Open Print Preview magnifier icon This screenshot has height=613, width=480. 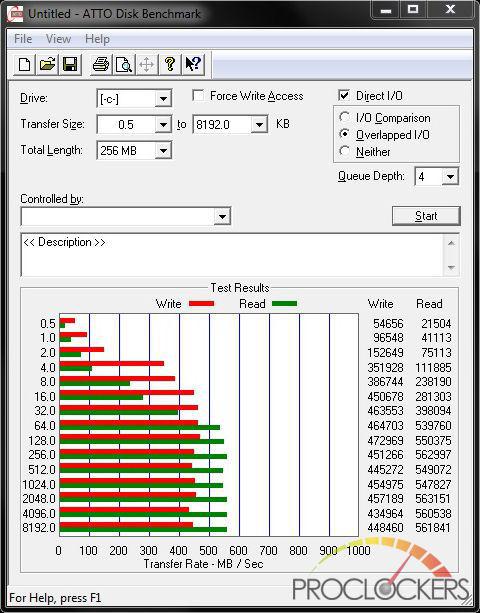coord(124,65)
